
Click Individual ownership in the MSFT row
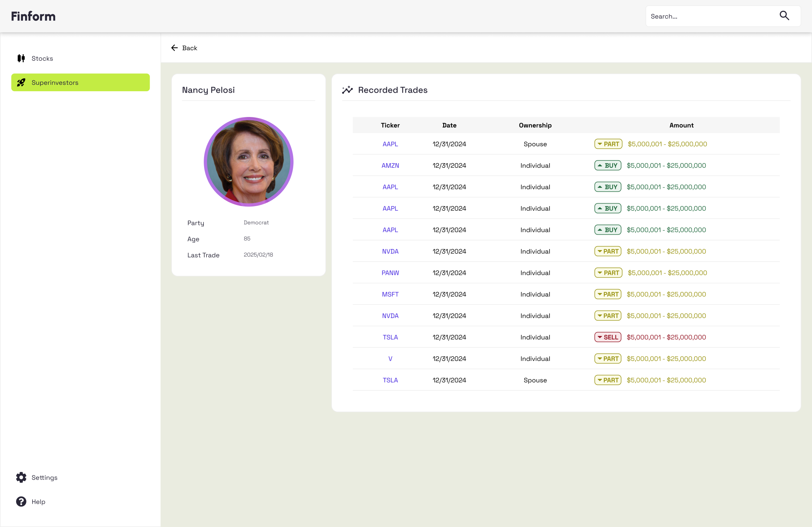click(x=535, y=294)
